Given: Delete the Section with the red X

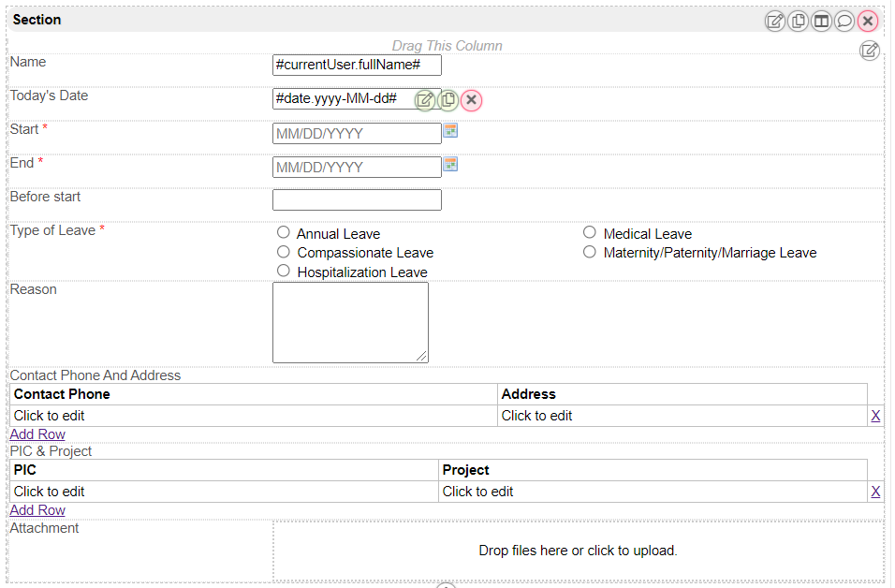Looking at the screenshot, I should click(868, 21).
